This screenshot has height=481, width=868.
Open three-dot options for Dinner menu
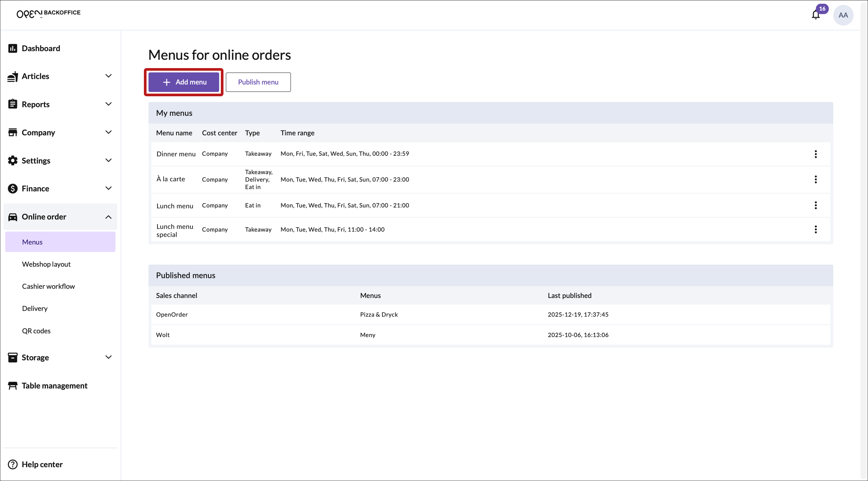pos(815,154)
